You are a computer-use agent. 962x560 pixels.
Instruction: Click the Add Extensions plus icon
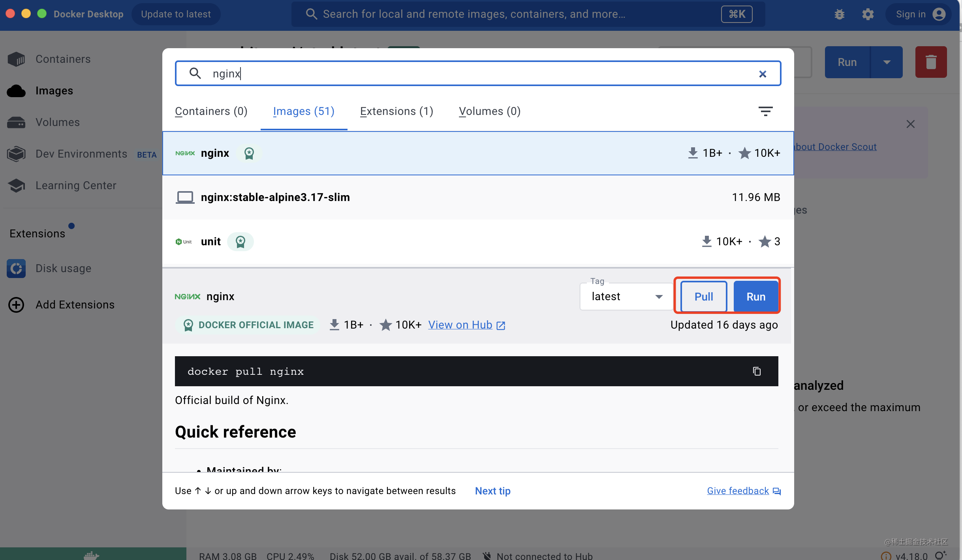[17, 305]
